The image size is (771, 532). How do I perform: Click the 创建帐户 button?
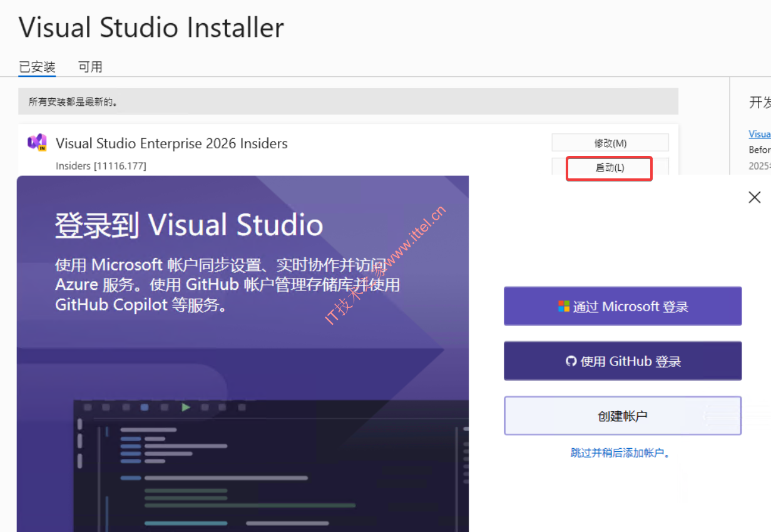pyautogui.click(x=623, y=416)
